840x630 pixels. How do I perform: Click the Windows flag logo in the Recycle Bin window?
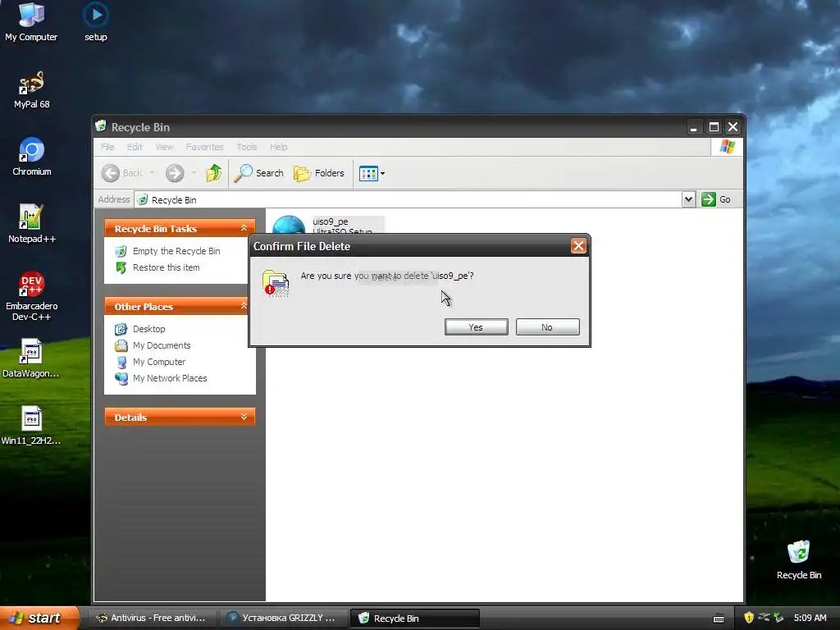(728, 146)
